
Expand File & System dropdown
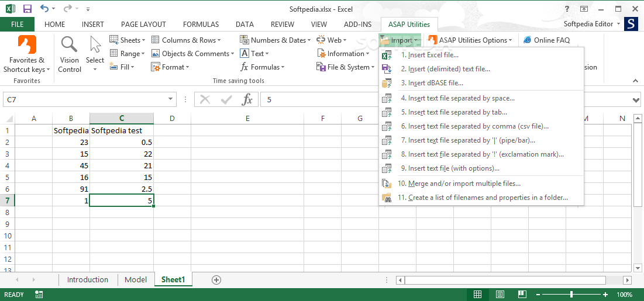coord(346,67)
